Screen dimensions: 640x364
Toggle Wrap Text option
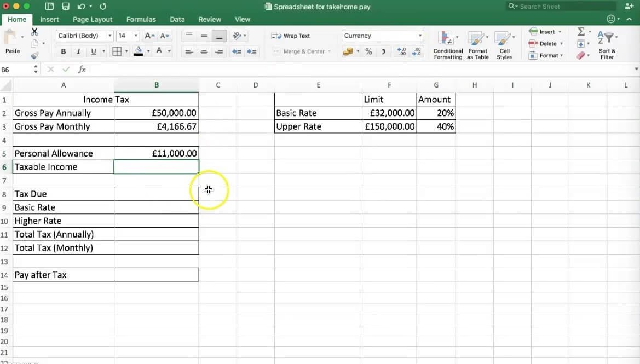tap(291, 36)
